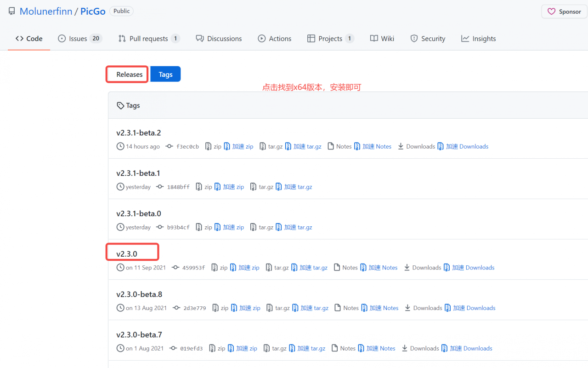Viewport: 588px width, 368px height.
Task: Open the PicGo repository name link
Action: click(93, 11)
